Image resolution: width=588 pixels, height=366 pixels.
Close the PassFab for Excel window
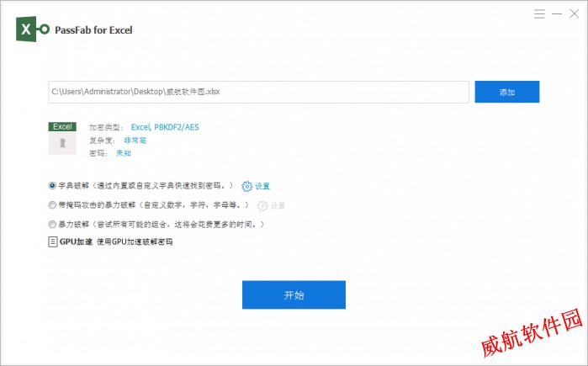pyautogui.click(x=575, y=13)
